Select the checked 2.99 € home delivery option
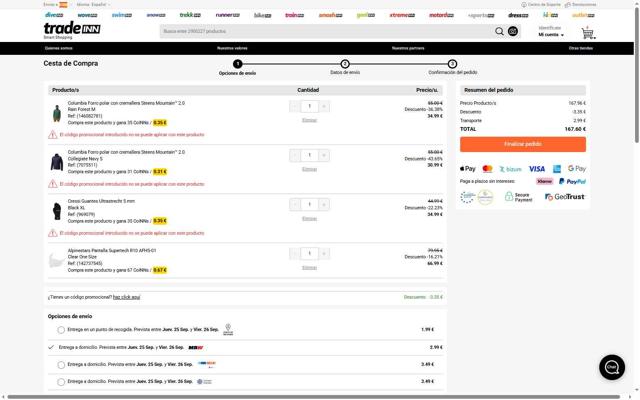This screenshot has height=400, width=640. tap(51, 347)
